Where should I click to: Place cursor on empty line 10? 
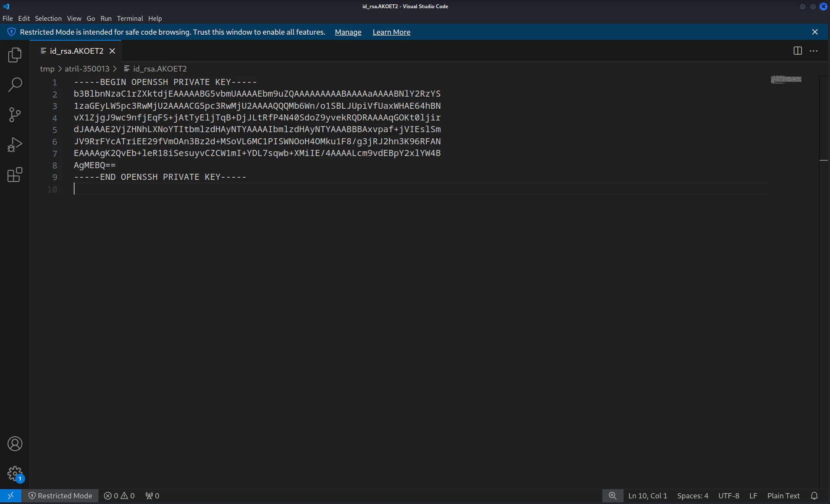(421, 189)
